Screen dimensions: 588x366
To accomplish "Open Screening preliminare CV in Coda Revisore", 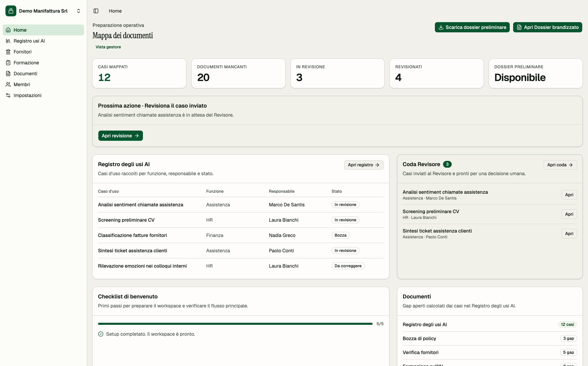I will [569, 214].
